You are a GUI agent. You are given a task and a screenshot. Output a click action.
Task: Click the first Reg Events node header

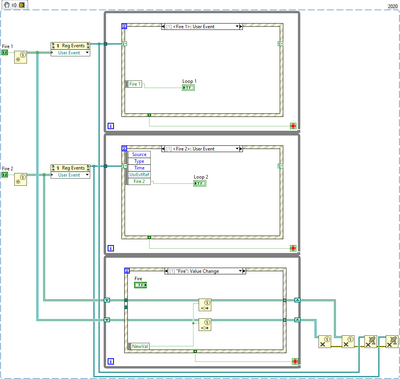click(70, 46)
